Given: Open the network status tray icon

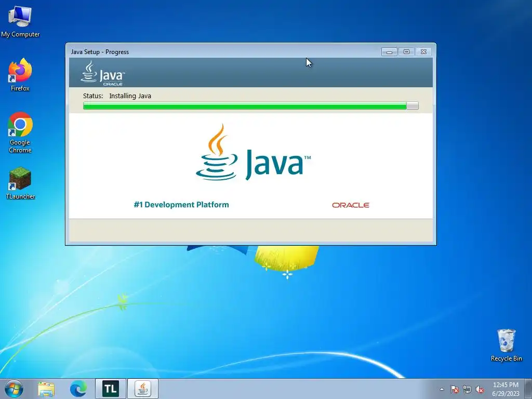Looking at the screenshot, I should (467, 389).
